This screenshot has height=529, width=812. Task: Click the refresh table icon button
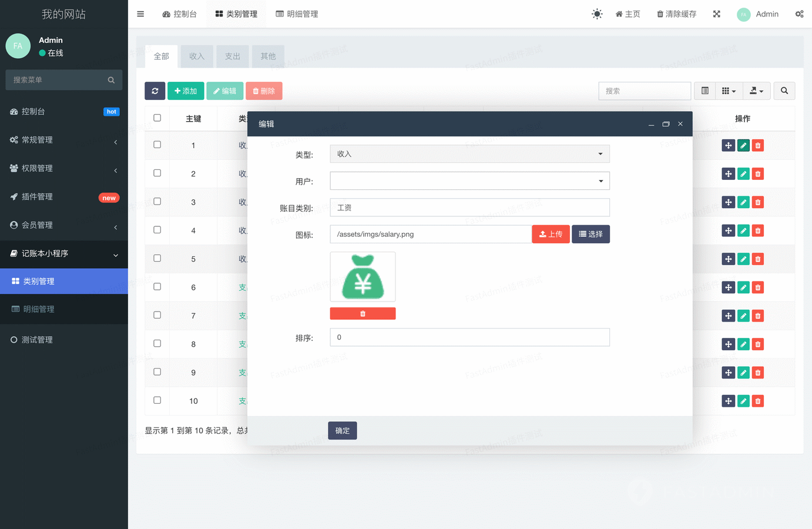(x=155, y=91)
